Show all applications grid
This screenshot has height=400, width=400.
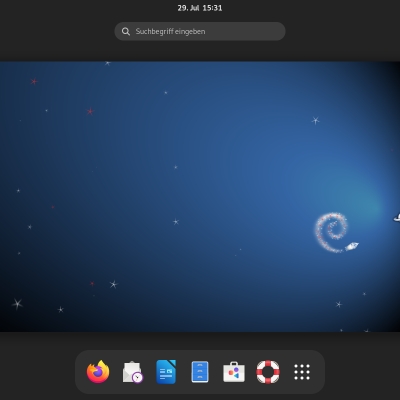pos(302,372)
